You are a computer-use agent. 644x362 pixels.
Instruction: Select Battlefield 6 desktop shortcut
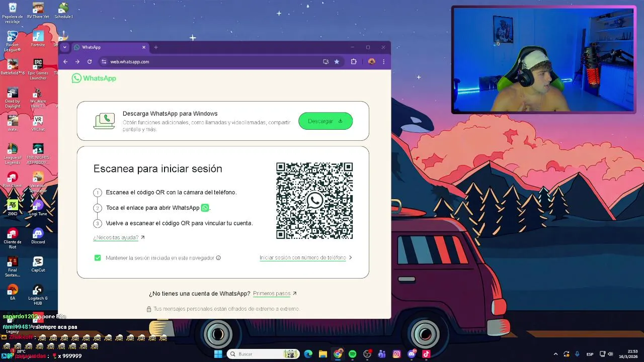click(x=13, y=67)
